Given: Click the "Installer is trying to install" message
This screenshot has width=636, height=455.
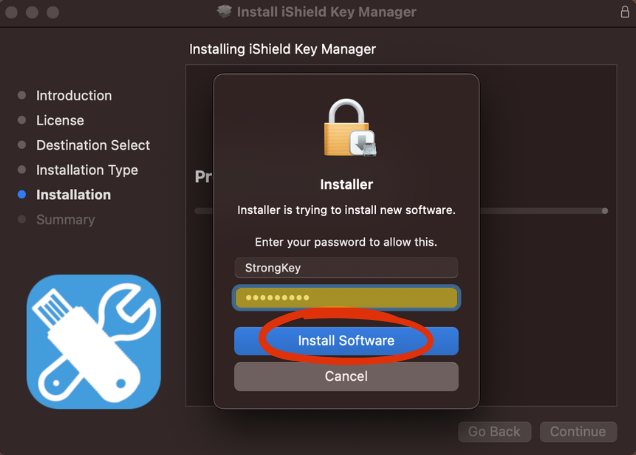Looking at the screenshot, I should click(x=346, y=210).
